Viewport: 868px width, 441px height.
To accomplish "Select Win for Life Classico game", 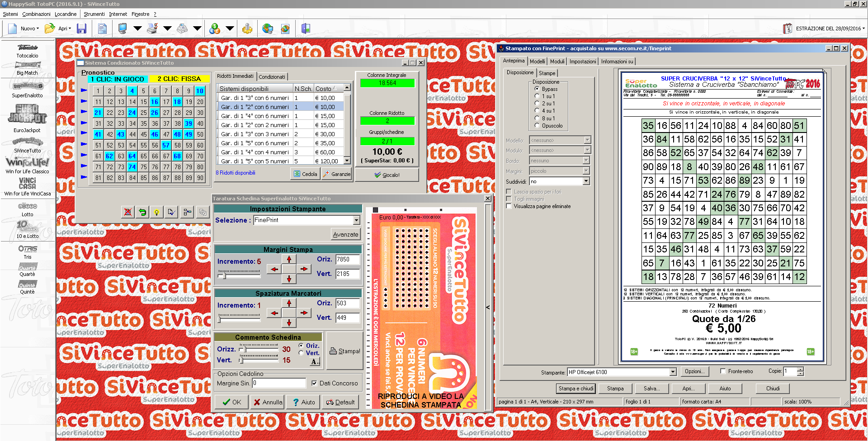I will click(x=28, y=165).
